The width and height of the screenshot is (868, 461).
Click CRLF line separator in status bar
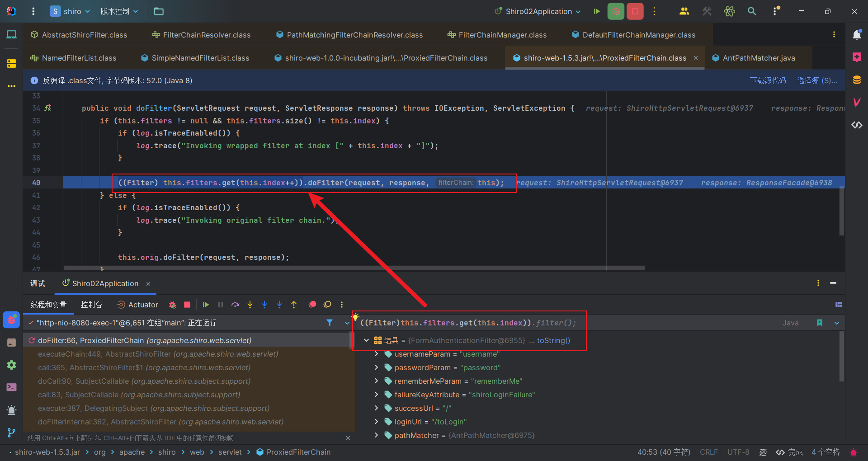click(x=708, y=452)
